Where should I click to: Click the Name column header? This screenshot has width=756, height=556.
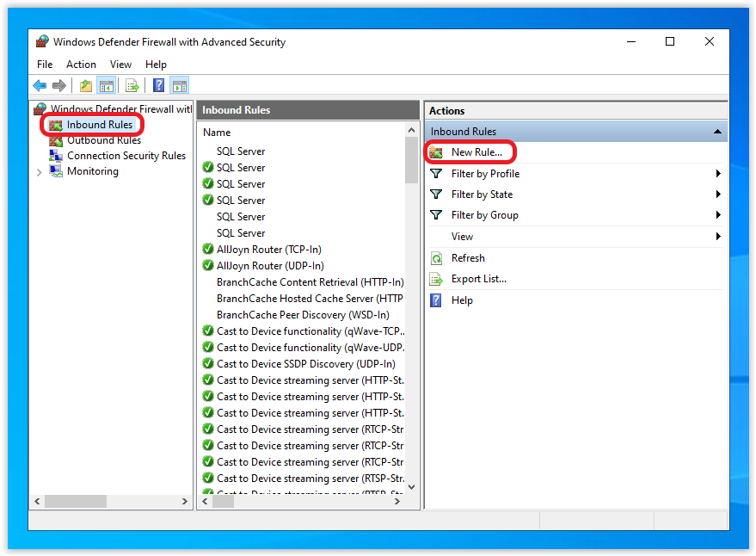[x=217, y=133]
